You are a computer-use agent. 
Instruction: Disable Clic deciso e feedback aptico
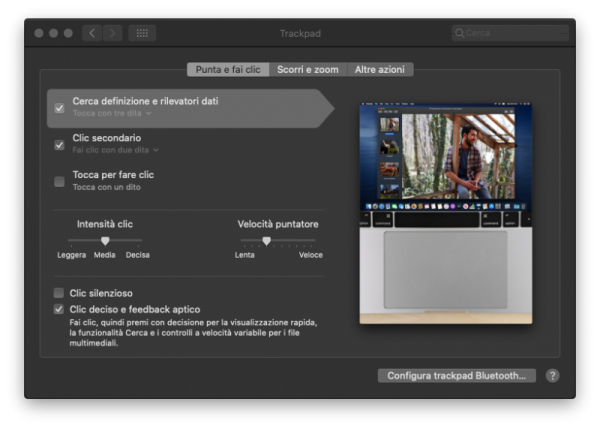[x=59, y=309]
